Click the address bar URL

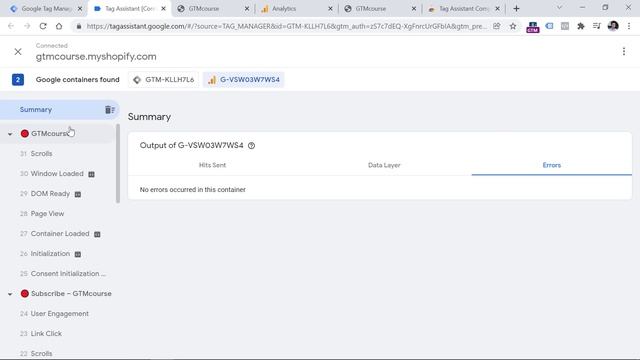[287, 26]
